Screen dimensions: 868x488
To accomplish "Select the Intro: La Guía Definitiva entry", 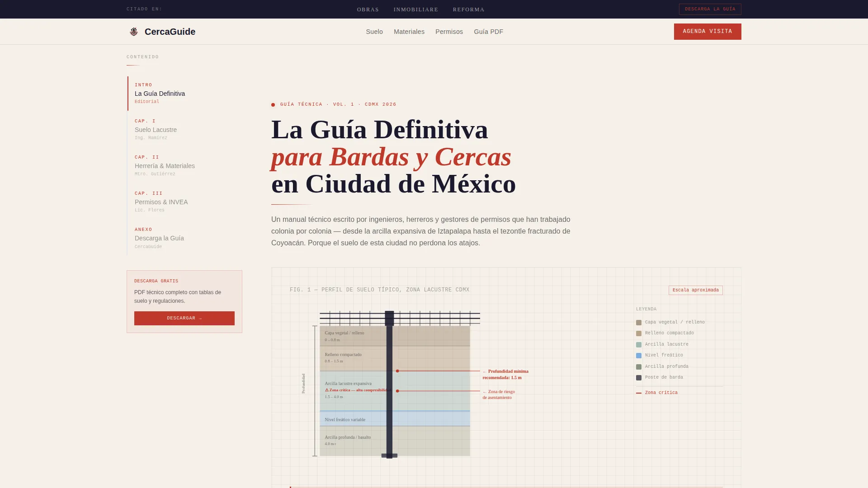I will click(x=184, y=94).
